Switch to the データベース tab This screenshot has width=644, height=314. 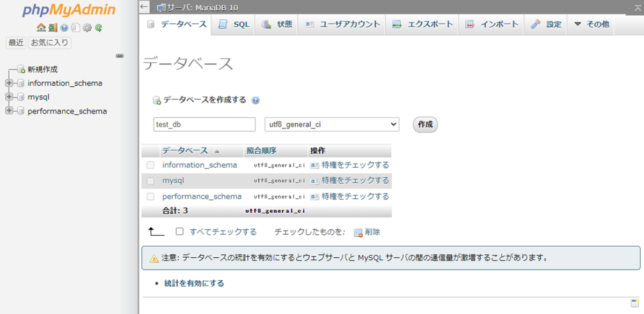(177, 25)
